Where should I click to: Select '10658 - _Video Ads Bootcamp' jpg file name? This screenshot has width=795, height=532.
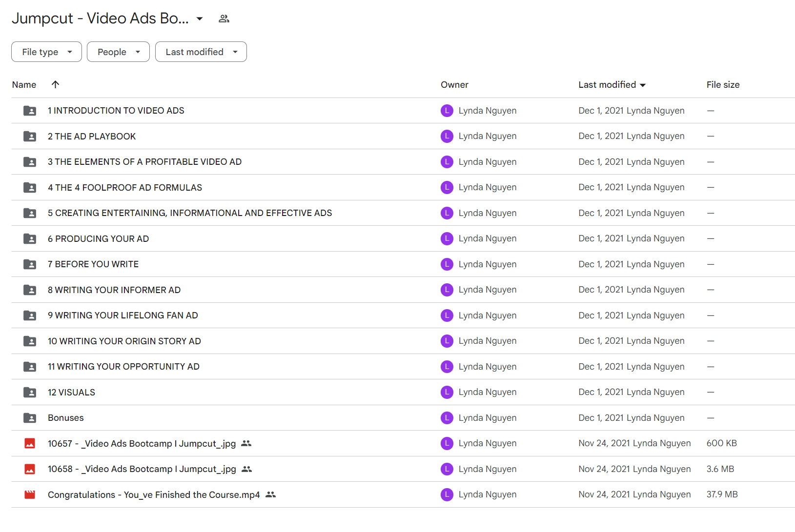142,469
